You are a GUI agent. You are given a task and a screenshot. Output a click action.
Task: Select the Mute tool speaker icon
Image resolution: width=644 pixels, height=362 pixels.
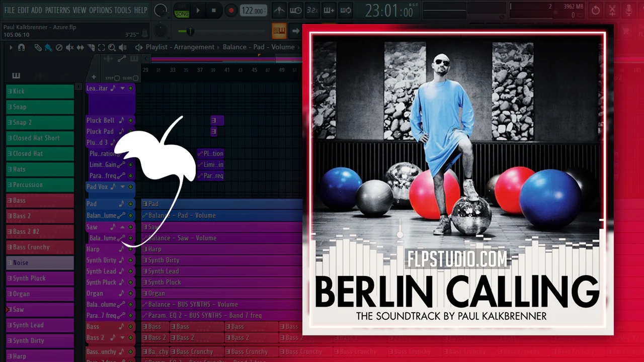[69, 47]
